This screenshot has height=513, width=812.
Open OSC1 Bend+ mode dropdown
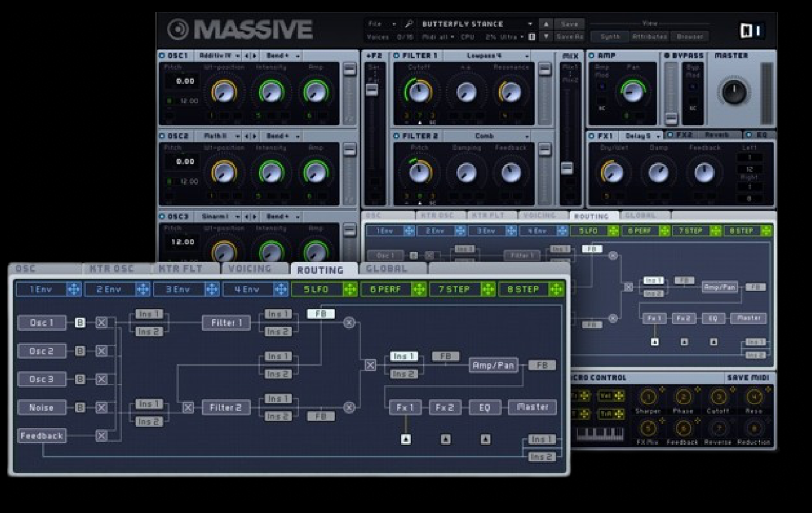click(x=281, y=56)
